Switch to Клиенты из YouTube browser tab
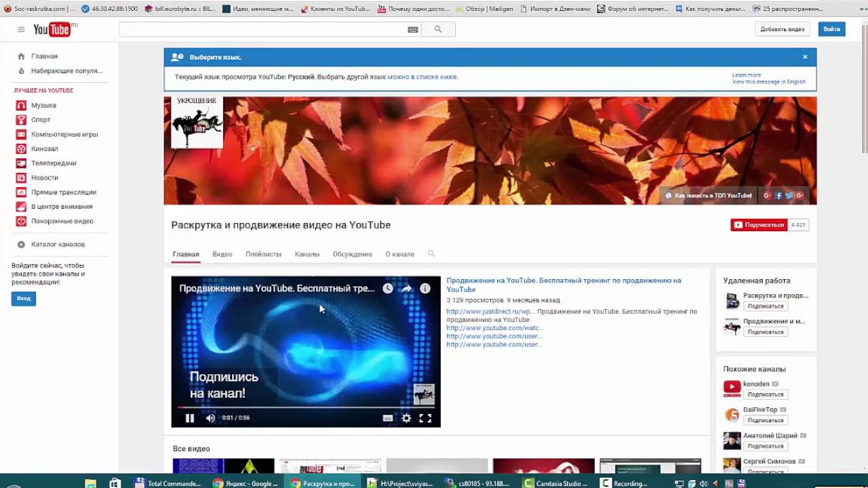The image size is (868, 488). [335, 9]
